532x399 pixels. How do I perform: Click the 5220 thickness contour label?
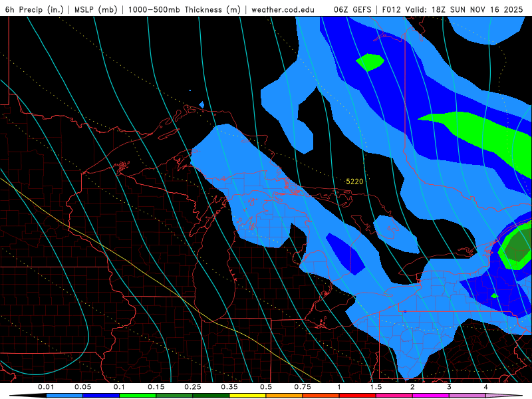tap(354, 182)
